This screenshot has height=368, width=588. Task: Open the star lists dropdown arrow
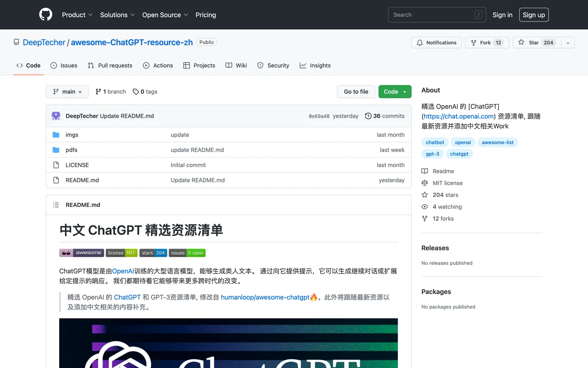point(568,43)
